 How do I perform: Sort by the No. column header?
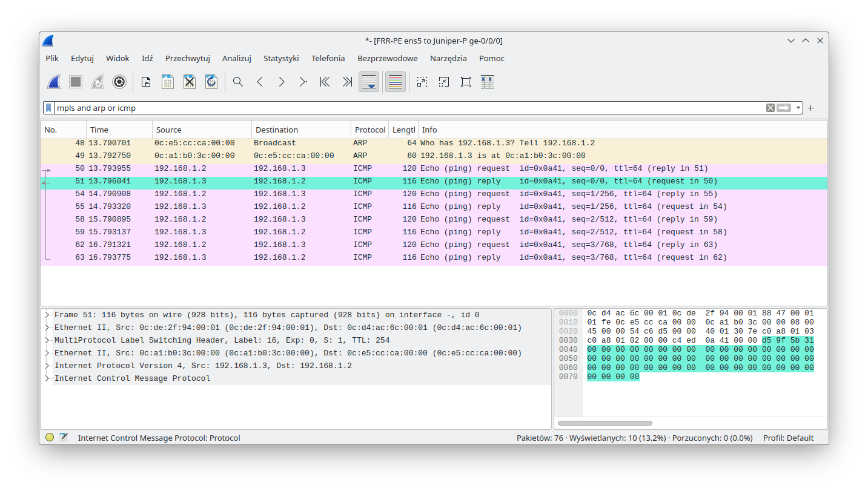(64, 130)
